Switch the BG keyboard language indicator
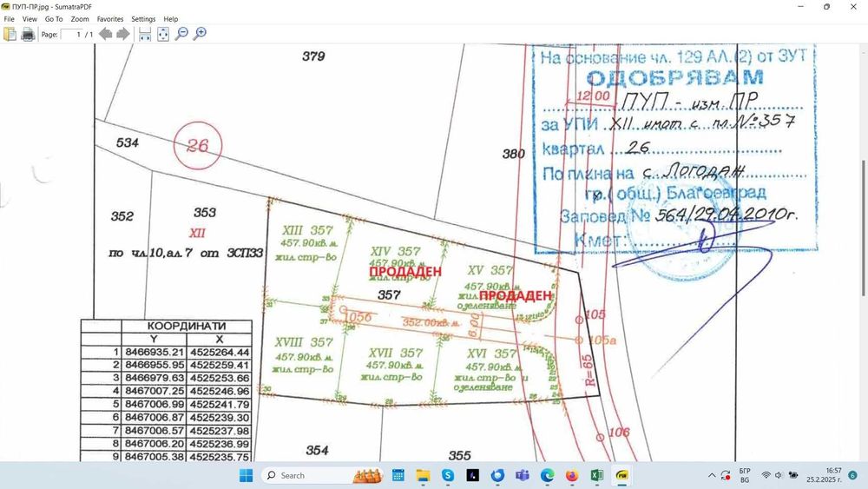868x489 pixels. 745,475
